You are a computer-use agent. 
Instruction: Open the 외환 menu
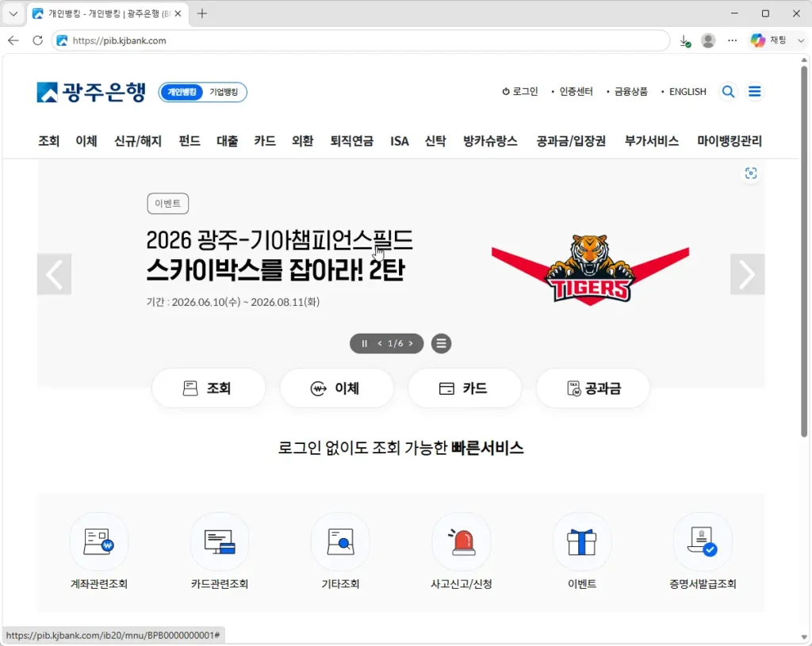point(302,141)
